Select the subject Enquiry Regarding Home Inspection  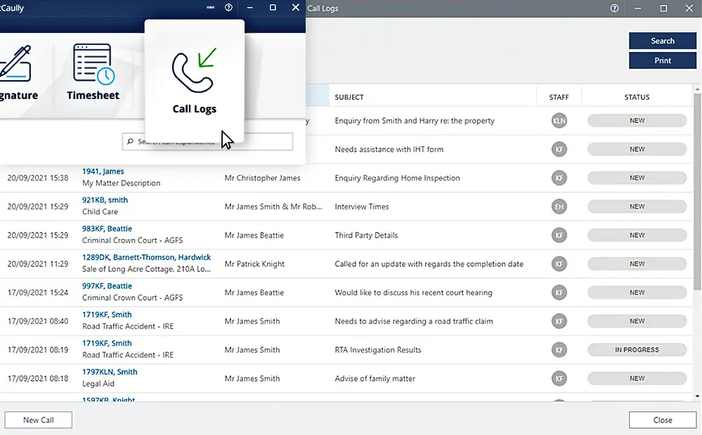click(x=397, y=178)
